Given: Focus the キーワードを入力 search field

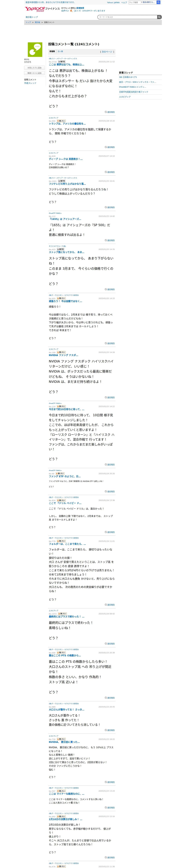Looking at the screenshot, I should (127, 17).
